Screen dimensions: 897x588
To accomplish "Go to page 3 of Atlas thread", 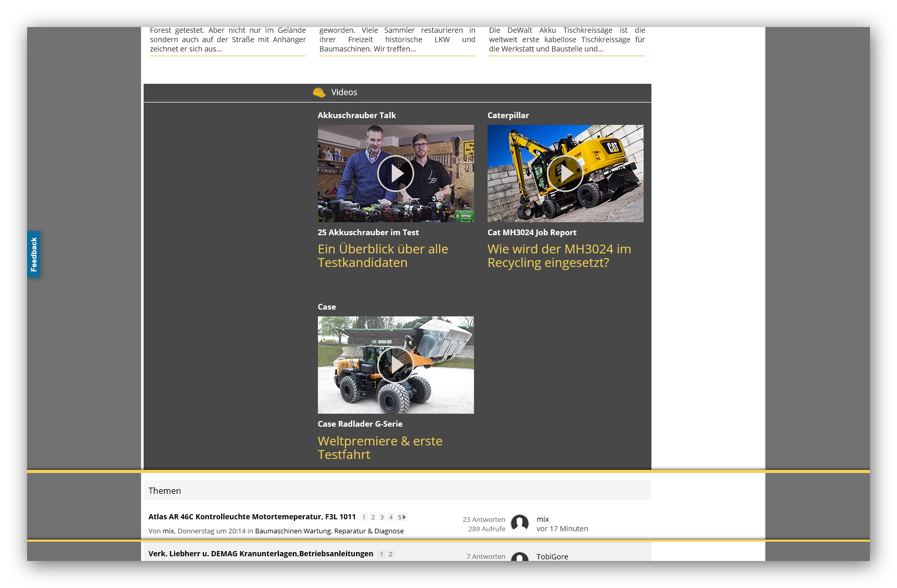I will [382, 517].
